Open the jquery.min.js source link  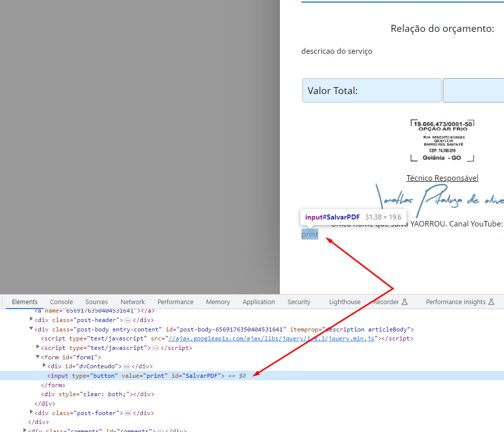[271, 338]
